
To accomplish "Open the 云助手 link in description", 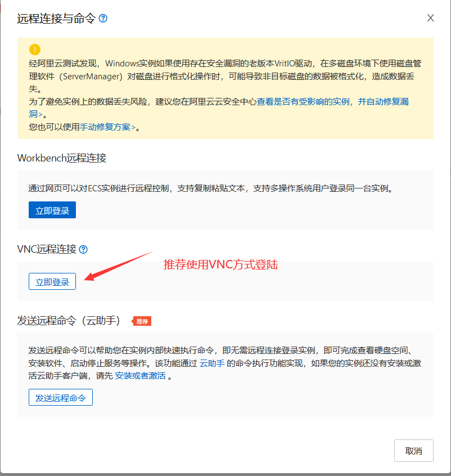I will pos(212,363).
